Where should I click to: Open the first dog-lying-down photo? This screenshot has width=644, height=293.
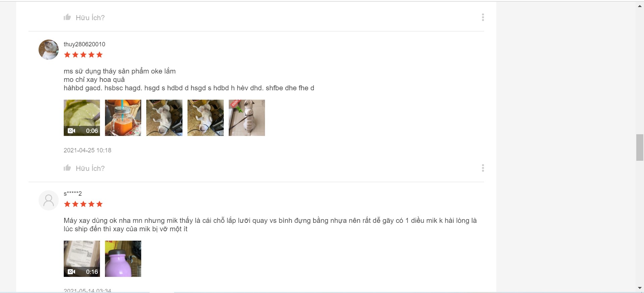coord(164,118)
